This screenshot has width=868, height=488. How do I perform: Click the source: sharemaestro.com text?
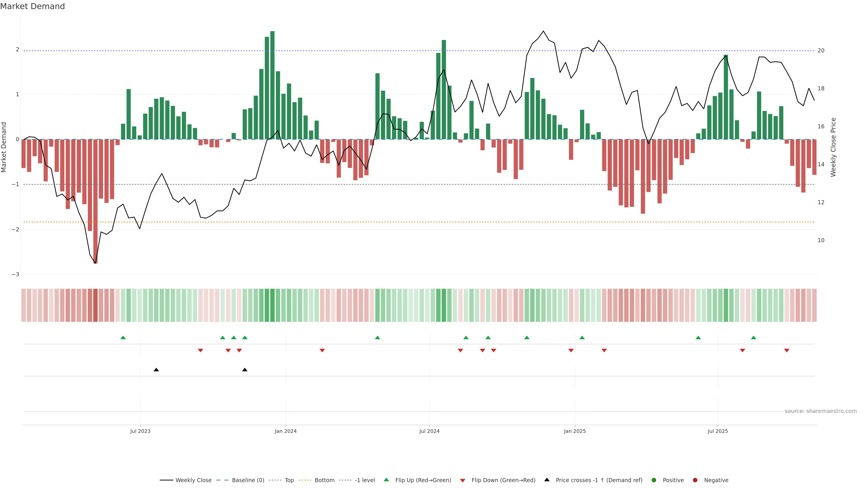pos(821,411)
